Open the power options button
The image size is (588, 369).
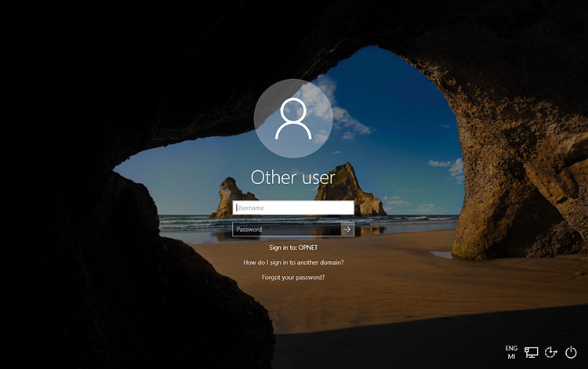click(x=571, y=352)
